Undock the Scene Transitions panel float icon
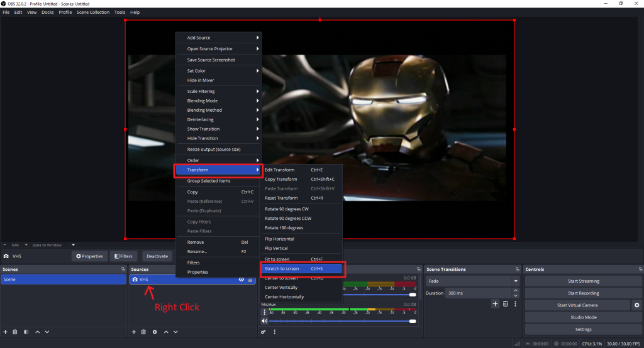 517,269
